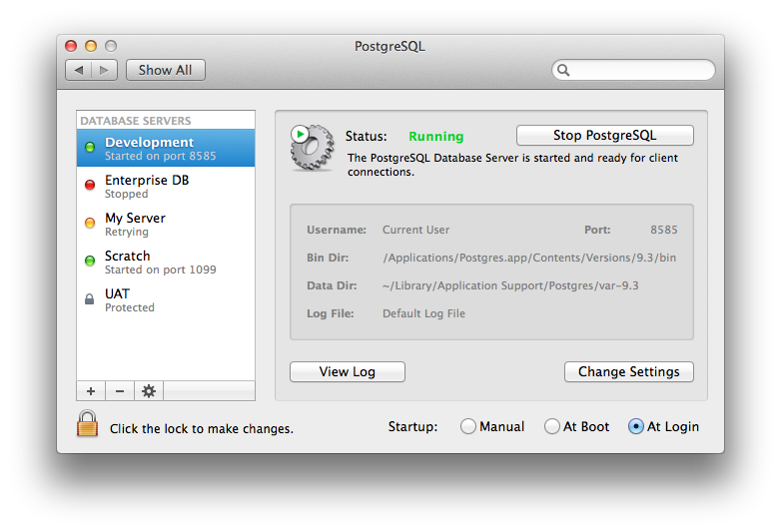This screenshot has height=532, width=781.
Task: Remove the server with the minus button
Action: coord(120,391)
